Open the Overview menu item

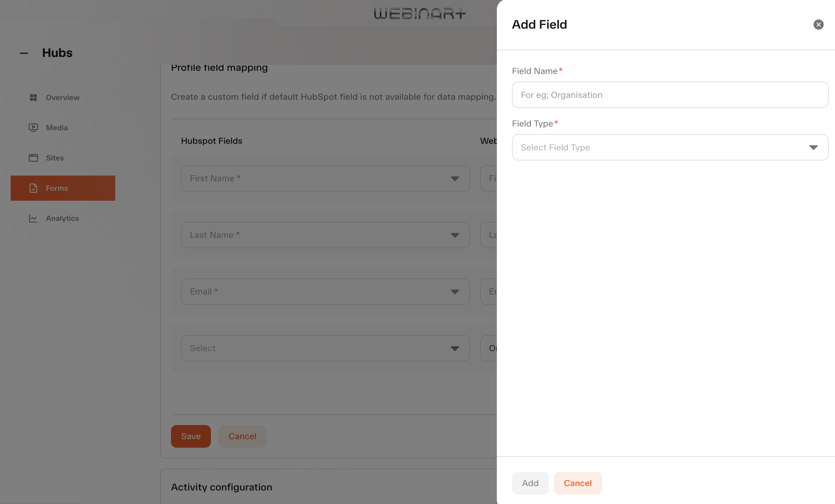click(x=63, y=98)
